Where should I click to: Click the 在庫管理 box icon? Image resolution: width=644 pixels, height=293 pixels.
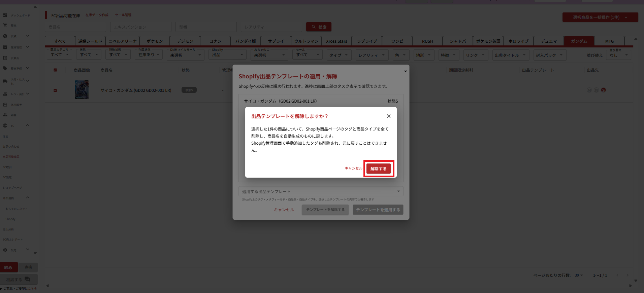click(5, 47)
